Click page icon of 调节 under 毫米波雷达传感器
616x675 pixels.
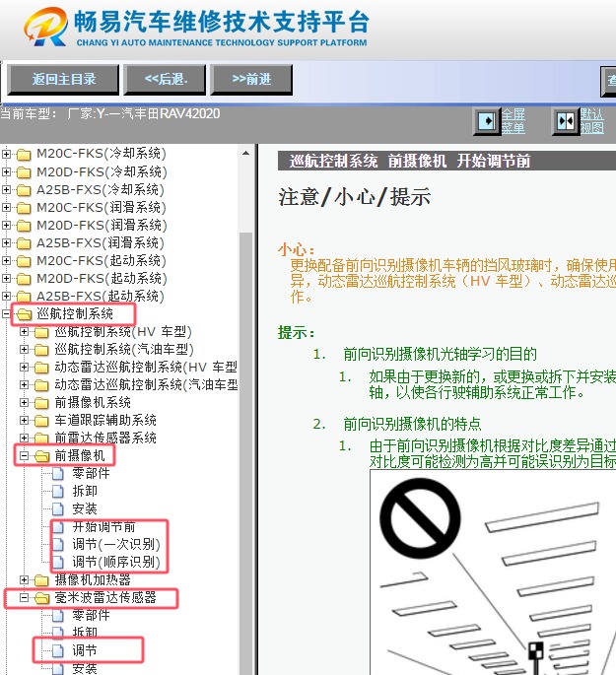point(58,651)
